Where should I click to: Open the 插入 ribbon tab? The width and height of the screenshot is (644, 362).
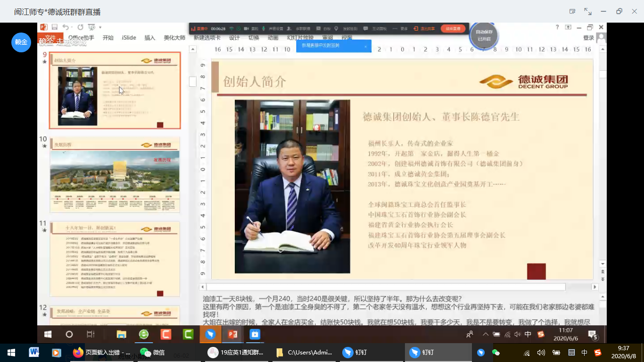pyautogui.click(x=150, y=38)
